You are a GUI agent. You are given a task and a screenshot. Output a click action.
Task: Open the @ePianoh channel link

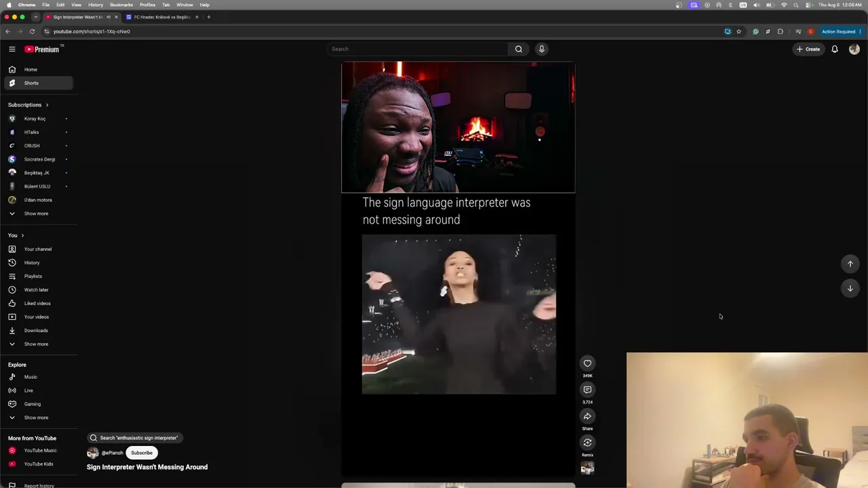[x=112, y=453]
